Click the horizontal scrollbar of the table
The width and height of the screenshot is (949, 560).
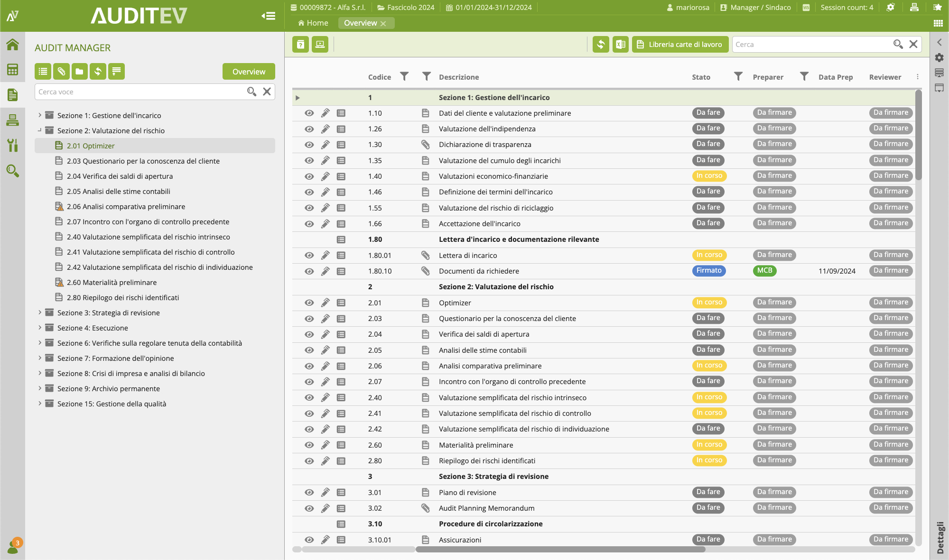(560, 550)
